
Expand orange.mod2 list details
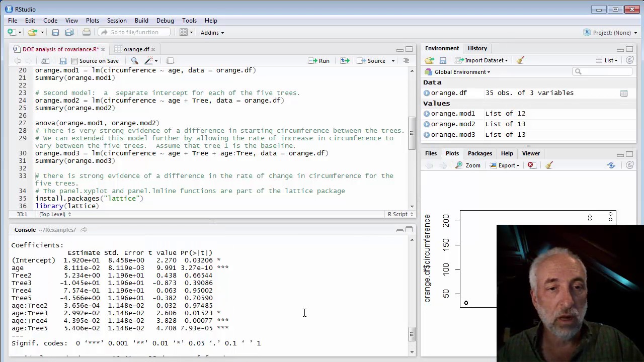click(427, 124)
